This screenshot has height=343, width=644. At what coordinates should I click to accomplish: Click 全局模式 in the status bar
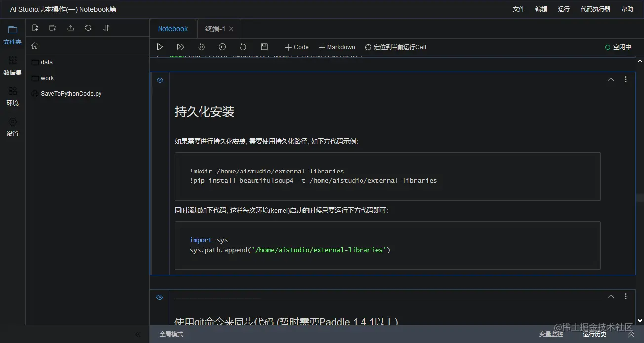point(171,334)
